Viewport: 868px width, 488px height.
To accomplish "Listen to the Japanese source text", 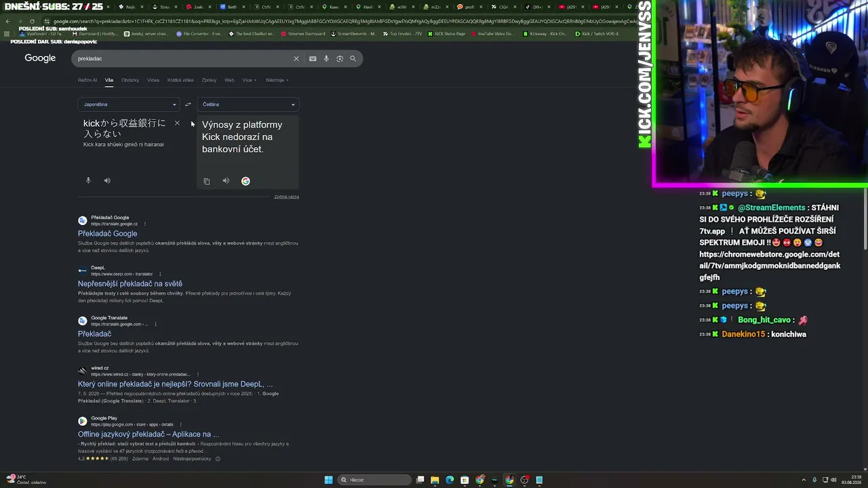I will 107,180.
